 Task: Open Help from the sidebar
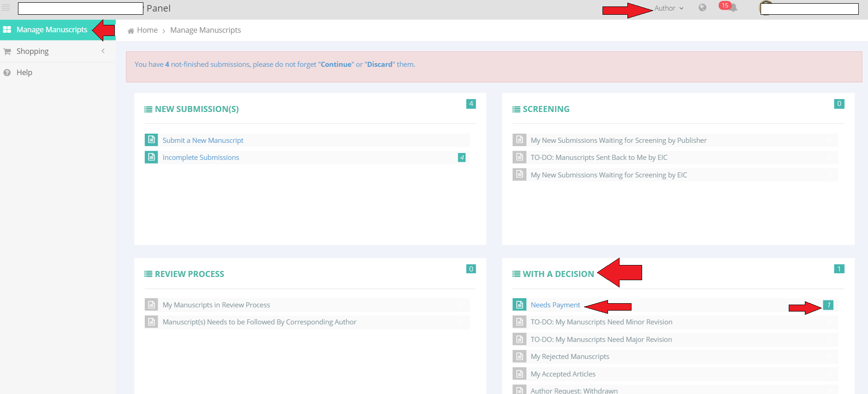click(x=24, y=73)
